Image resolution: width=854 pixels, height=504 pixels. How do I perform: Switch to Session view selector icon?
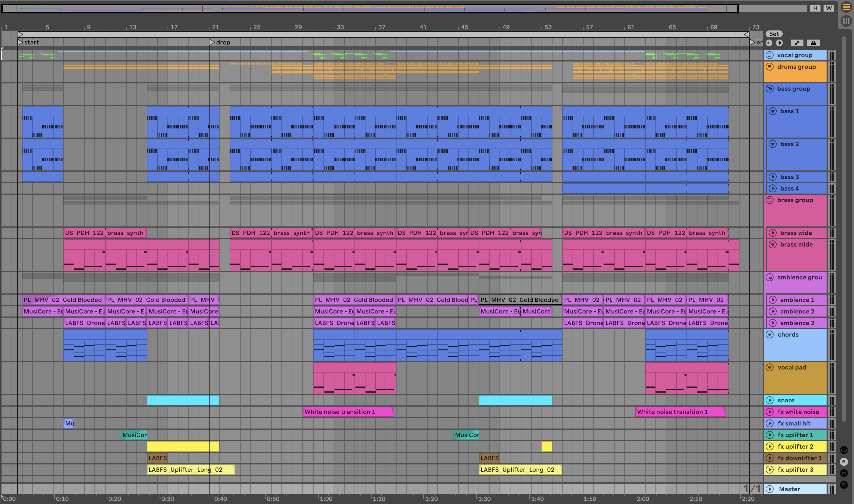pyautogui.click(x=846, y=21)
